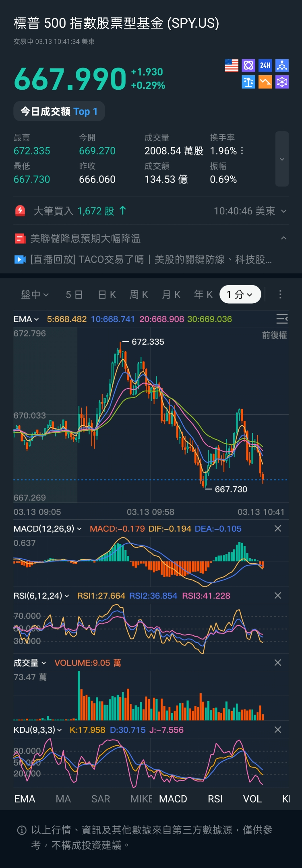The width and height of the screenshot is (302, 868).
Task: Expand the 盤中 session dropdown
Action: pos(35,294)
